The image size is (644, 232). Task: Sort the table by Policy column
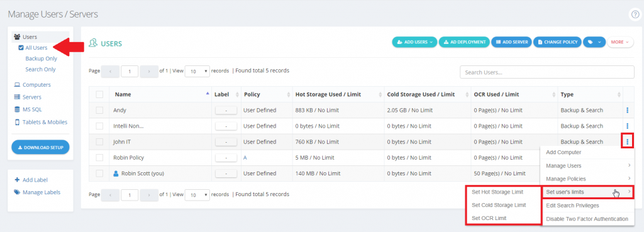tap(266, 94)
